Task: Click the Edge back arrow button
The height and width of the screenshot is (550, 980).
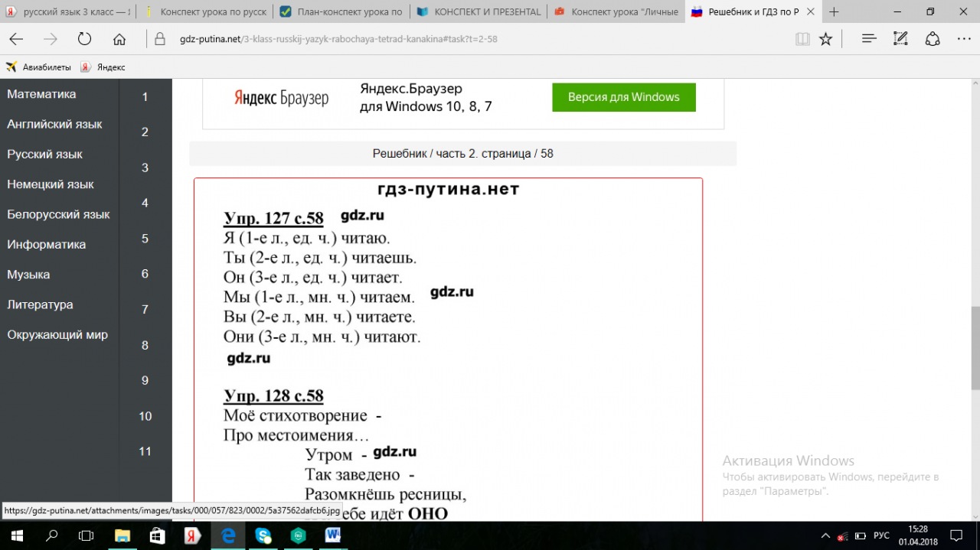Action: (15, 39)
